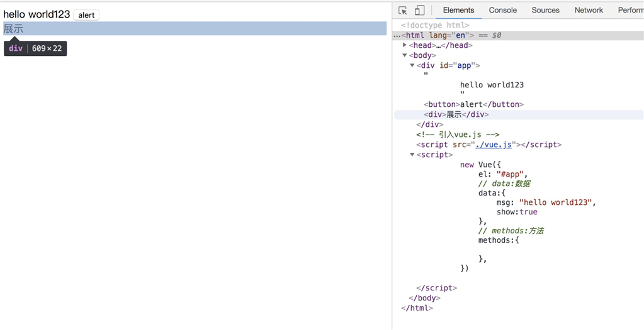This screenshot has width=644, height=330.
Task: Switch to the Sources tab
Action: tap(545, 10)
